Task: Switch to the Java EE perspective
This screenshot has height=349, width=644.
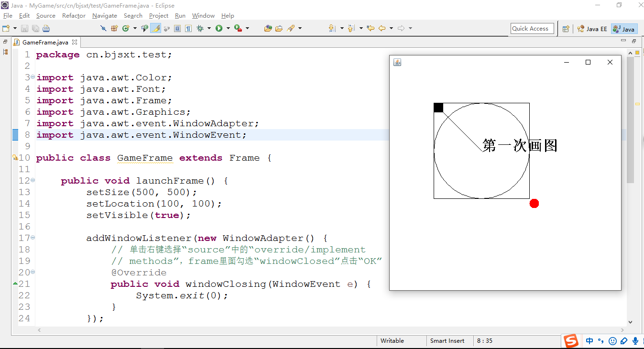Action: tap(592, 29)
